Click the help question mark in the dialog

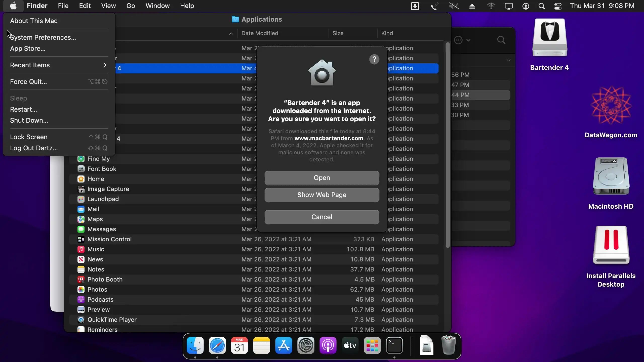374,59
